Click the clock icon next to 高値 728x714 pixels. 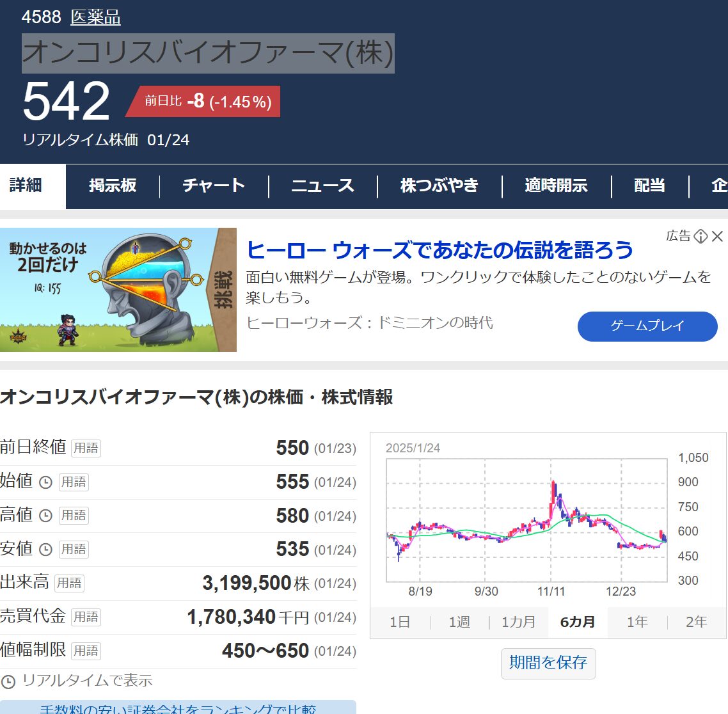(x=45, y=516)
